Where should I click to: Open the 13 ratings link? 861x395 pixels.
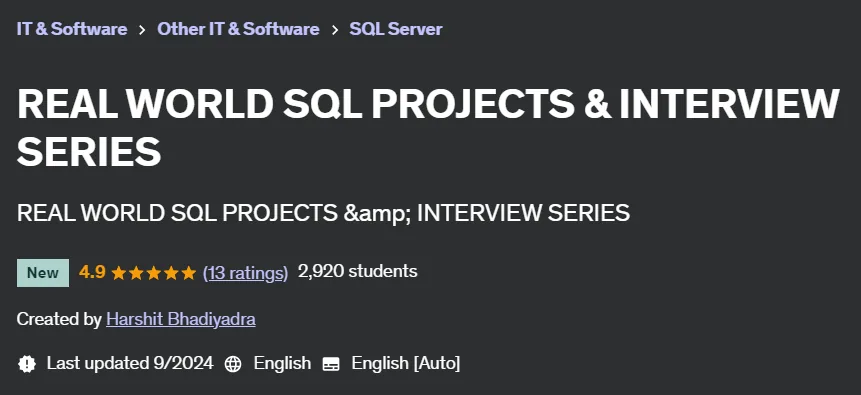click(245, 272)
